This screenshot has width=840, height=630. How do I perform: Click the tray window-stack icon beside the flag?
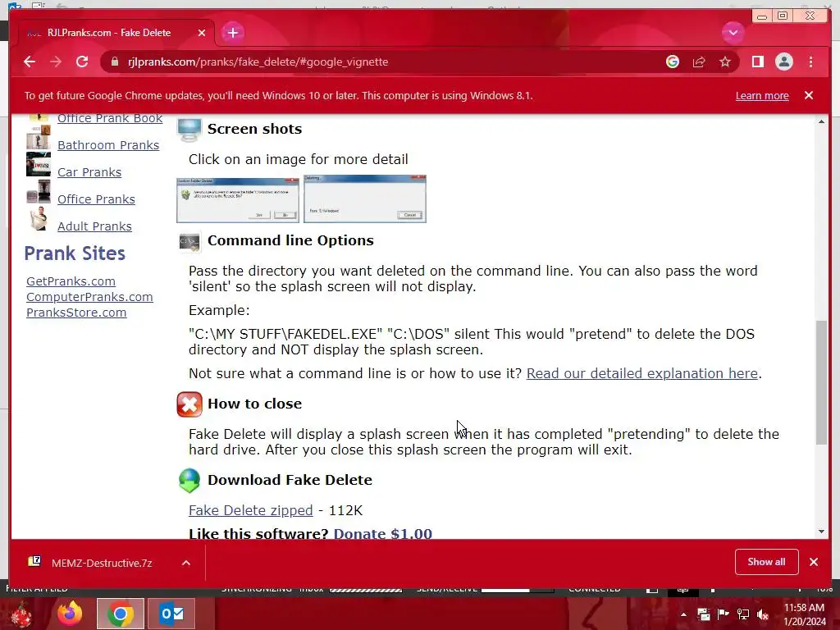point(703,614)
